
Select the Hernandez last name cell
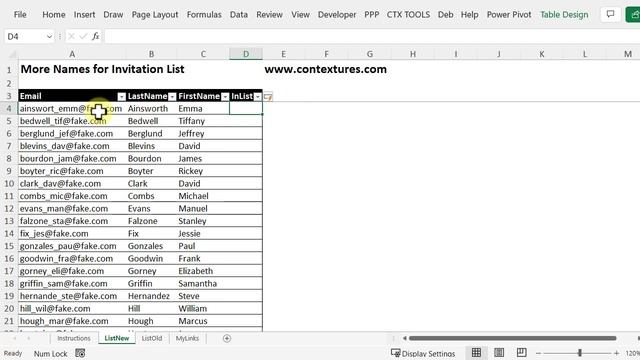point(151,296)
